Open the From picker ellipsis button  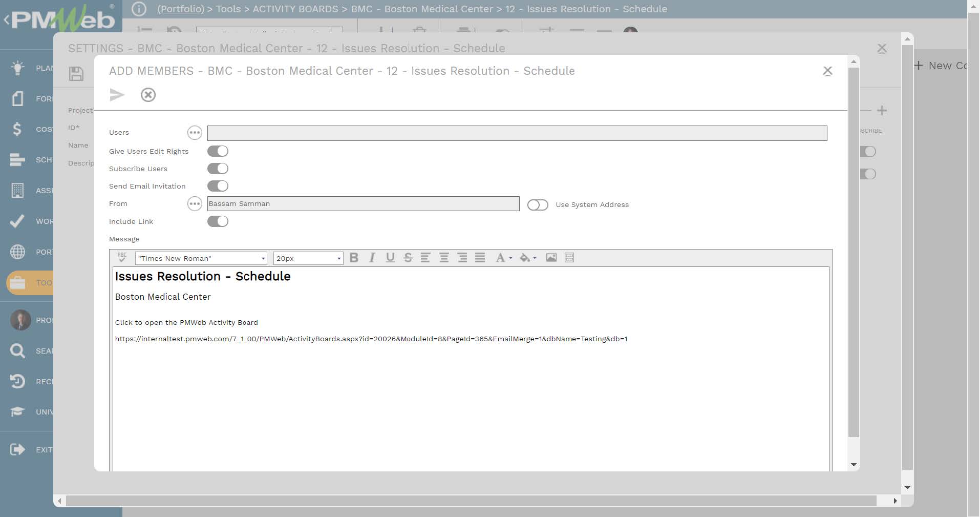pos(195,204)
